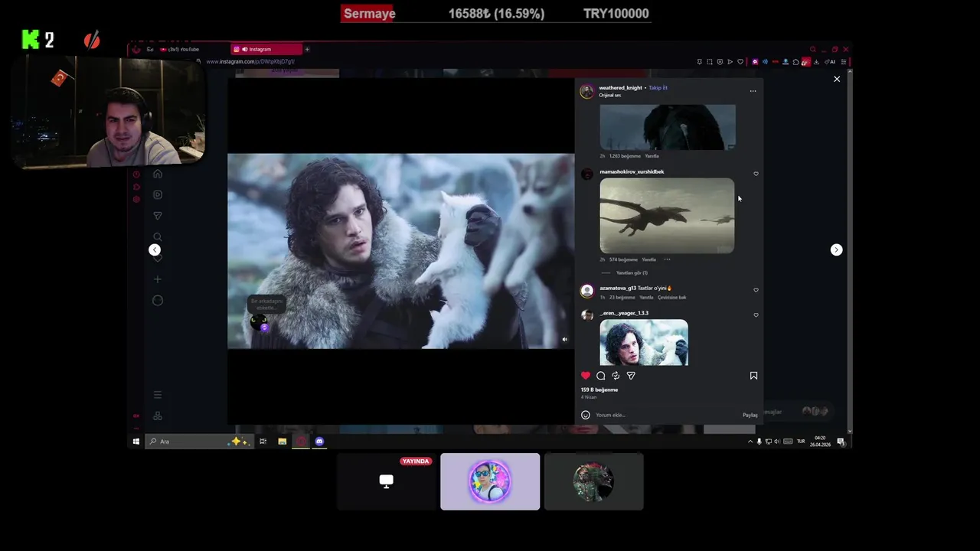Switch to the Instagram browser tab
Screen dimensions: 980x551
pyautogui.click(x=266, y=49)
